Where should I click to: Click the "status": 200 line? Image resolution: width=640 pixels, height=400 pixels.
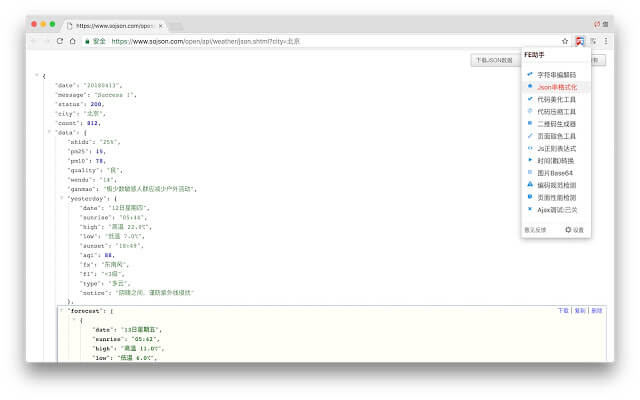pos(80,104)
